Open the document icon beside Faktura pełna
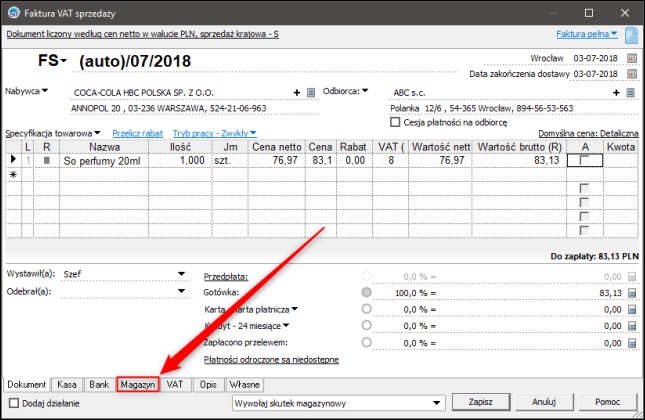 click(631, 35)
